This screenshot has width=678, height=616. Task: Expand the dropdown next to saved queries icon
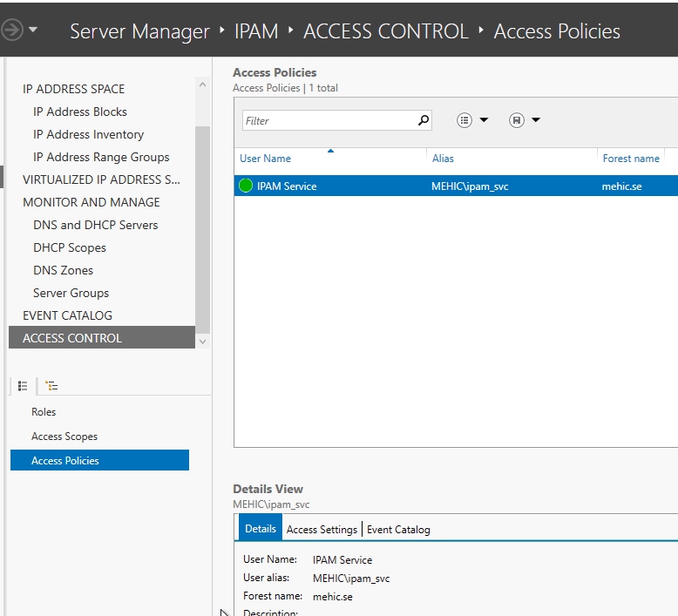coord(536,120)
